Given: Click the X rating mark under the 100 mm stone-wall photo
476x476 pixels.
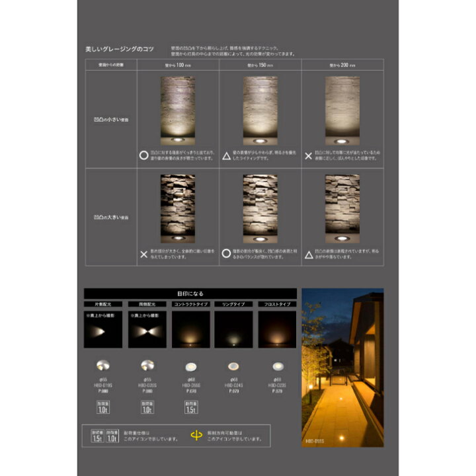Looking at the screenshot, I should [144, 254].
